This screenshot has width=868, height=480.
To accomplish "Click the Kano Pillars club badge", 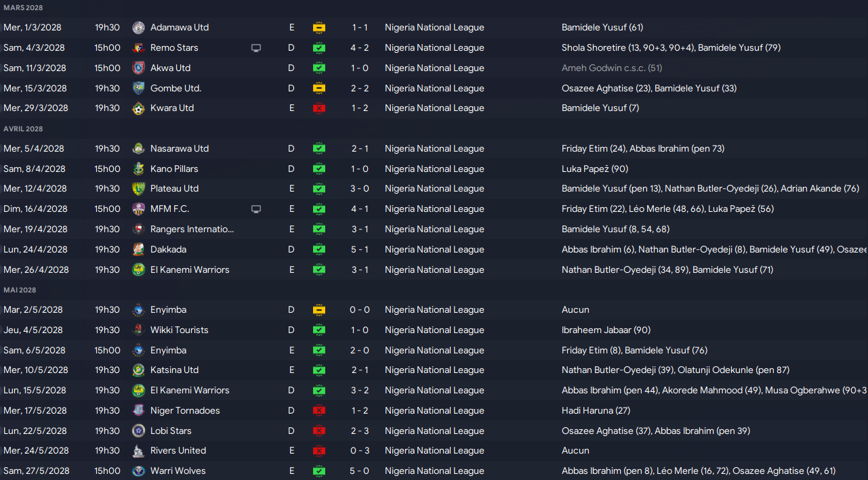I will 139,169.
